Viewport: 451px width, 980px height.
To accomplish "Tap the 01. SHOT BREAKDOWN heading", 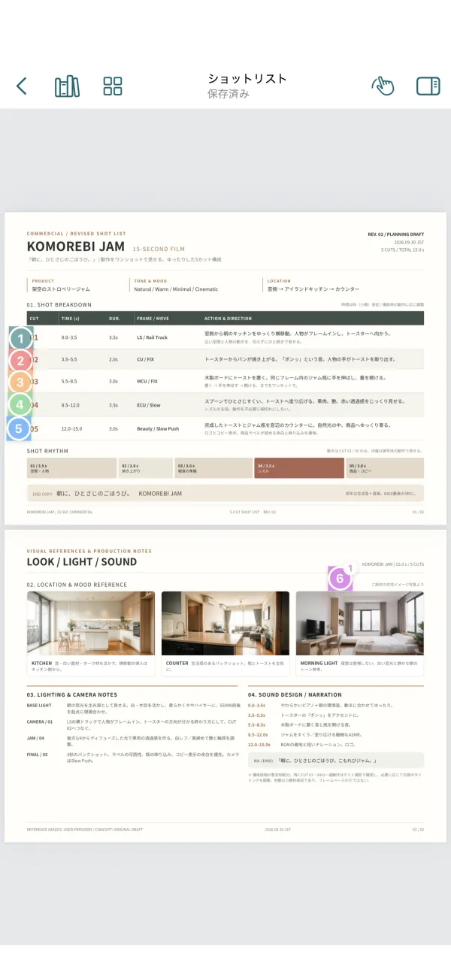I will click(59, 304).
